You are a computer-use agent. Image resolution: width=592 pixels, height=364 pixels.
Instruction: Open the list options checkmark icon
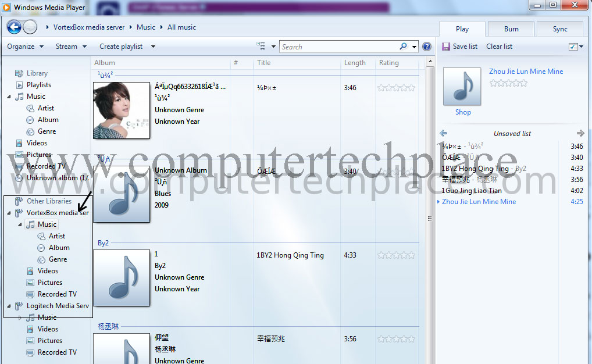[573, 47]
